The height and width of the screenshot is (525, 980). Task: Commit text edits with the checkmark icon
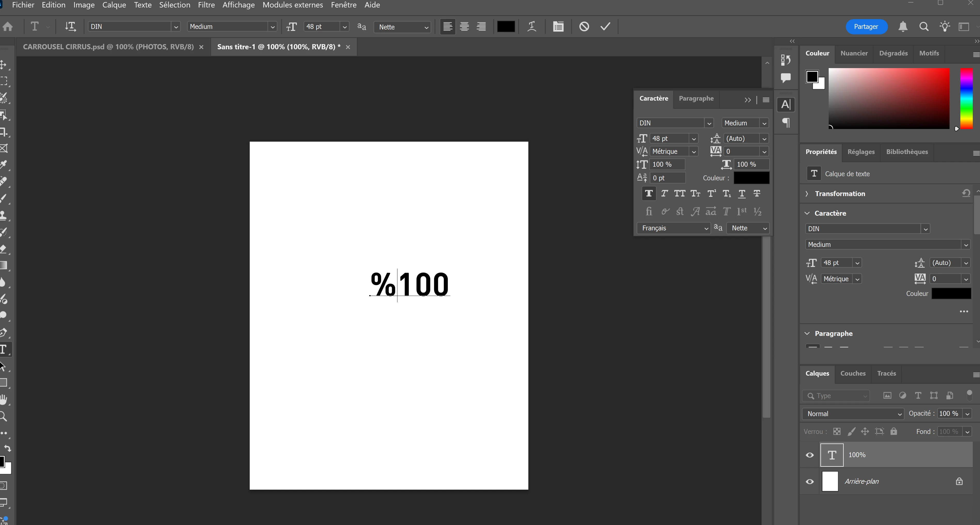(x=605, y=26)
